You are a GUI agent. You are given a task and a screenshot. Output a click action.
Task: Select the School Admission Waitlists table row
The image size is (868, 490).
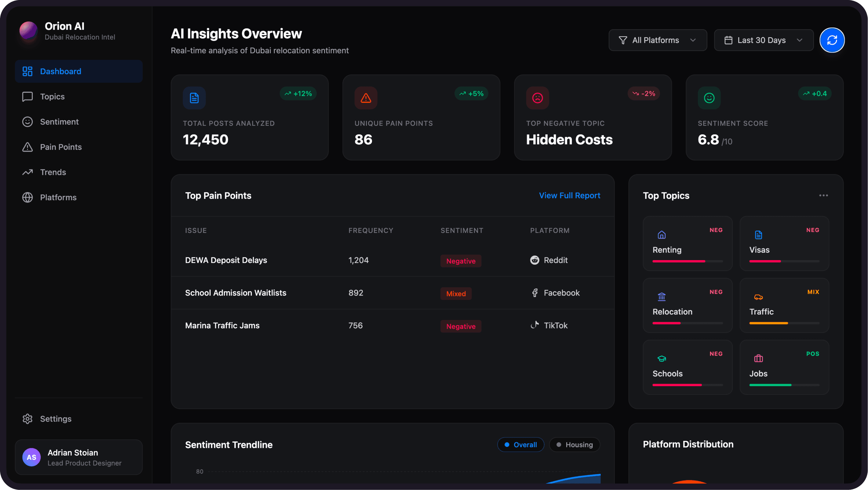coord(392,293)
